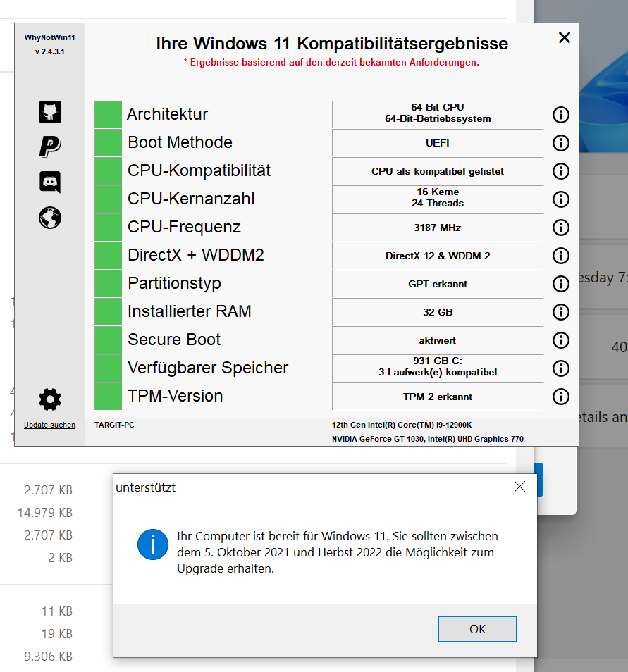
Task: Click the 'GPT erkannt' value
Action: coord(438,284)
